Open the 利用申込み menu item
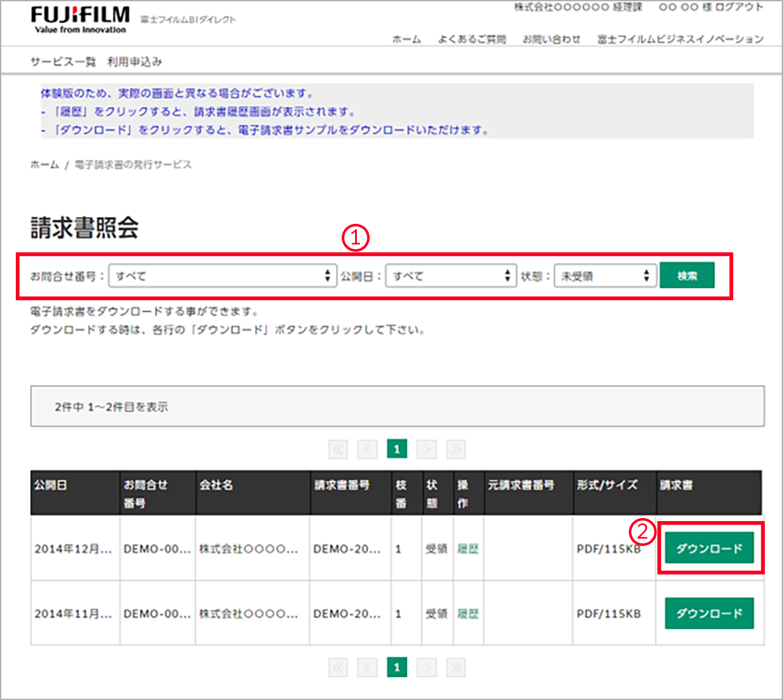The height and width of the screenshot is (700, 783). point(135,62)
